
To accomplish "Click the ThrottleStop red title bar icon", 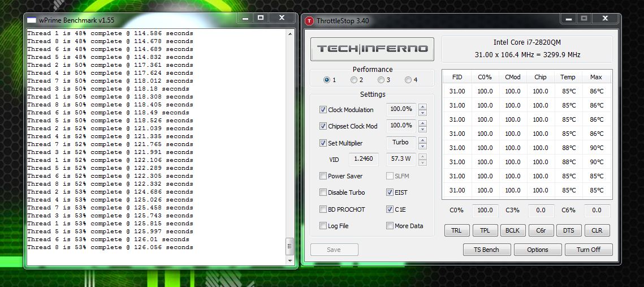I will point(309,20).
